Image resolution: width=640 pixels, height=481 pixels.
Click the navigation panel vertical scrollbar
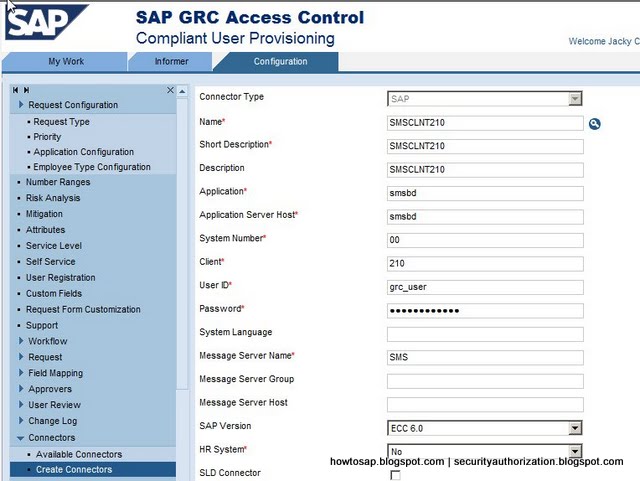pos(182,243)
